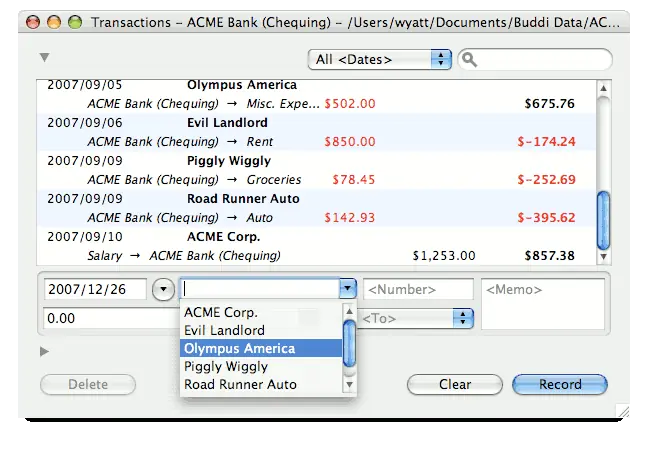Click the suggestion list scroll down arrow

tap(349, 385)
